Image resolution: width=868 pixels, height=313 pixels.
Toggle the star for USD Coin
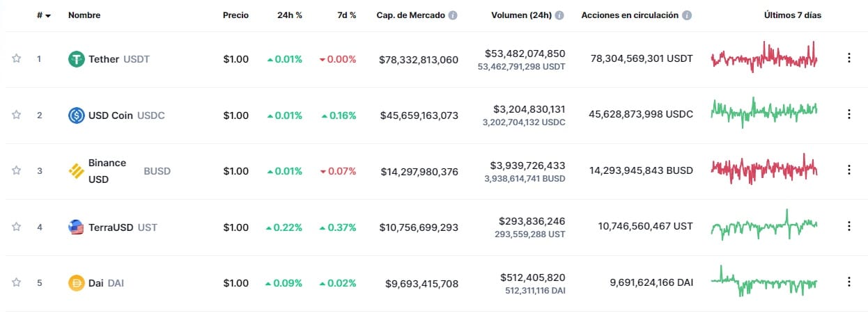click(16, 115)
